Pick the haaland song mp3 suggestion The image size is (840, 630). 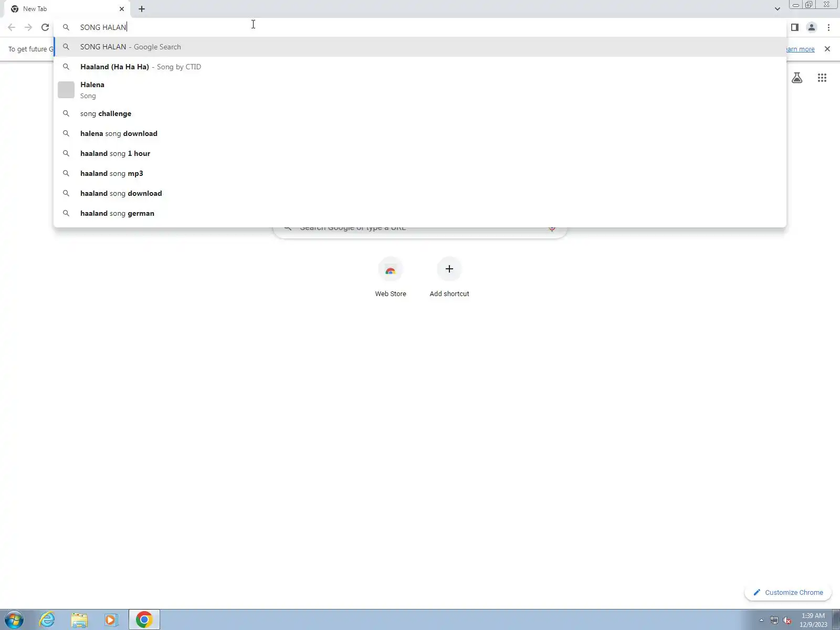pyautogui.click(x=420, y=173)
